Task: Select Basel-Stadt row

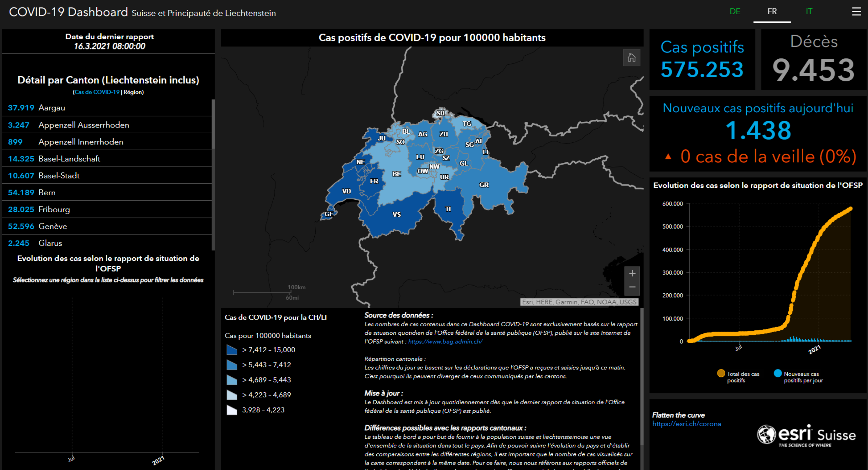Action: [x=107, y=176]
